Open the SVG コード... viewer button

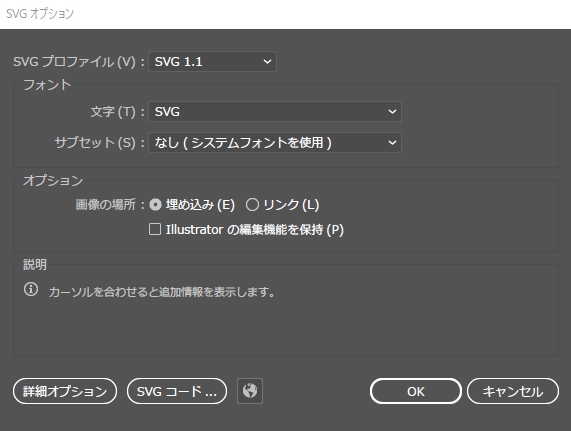coord(177,391)
